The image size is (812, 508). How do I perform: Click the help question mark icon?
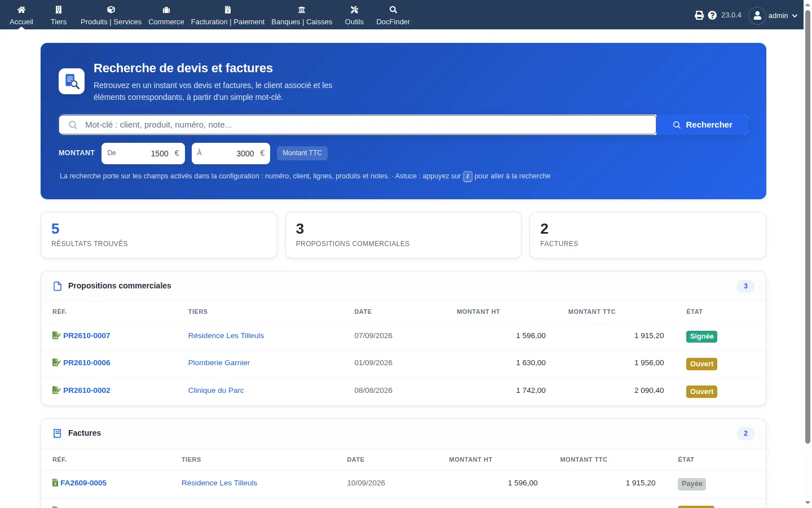point(712,15)
